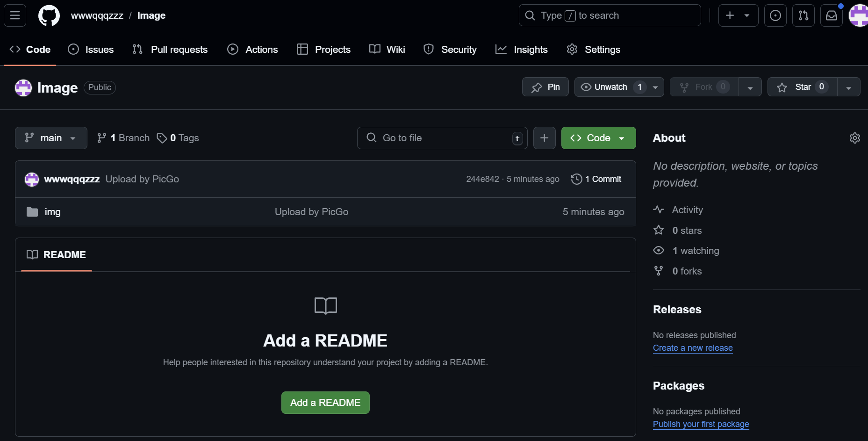The width and height of the screenshot is (868, 441).
Task: Open latest commit message 'Upload by PicGo'
Action: (x=142, y=179)
